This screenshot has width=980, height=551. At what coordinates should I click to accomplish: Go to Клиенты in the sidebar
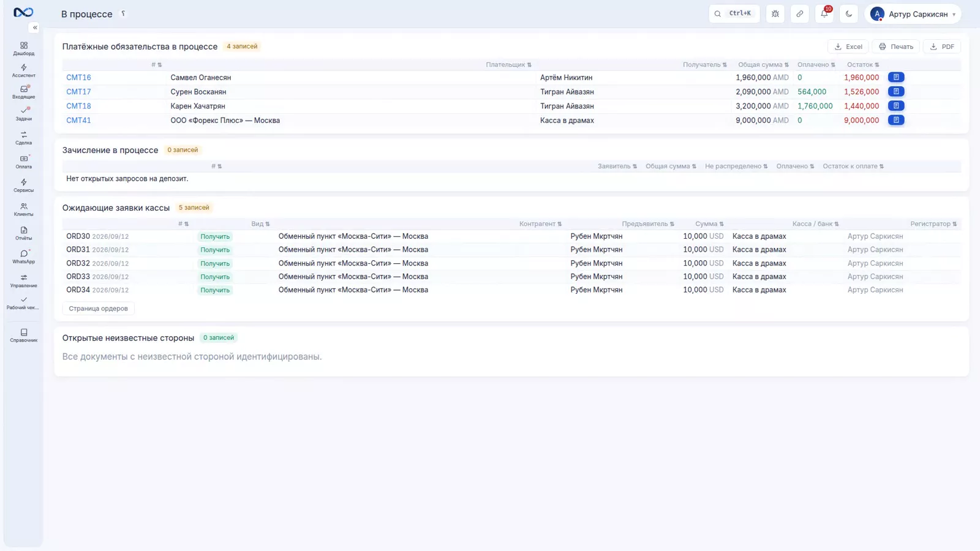[x=24, y=209]
